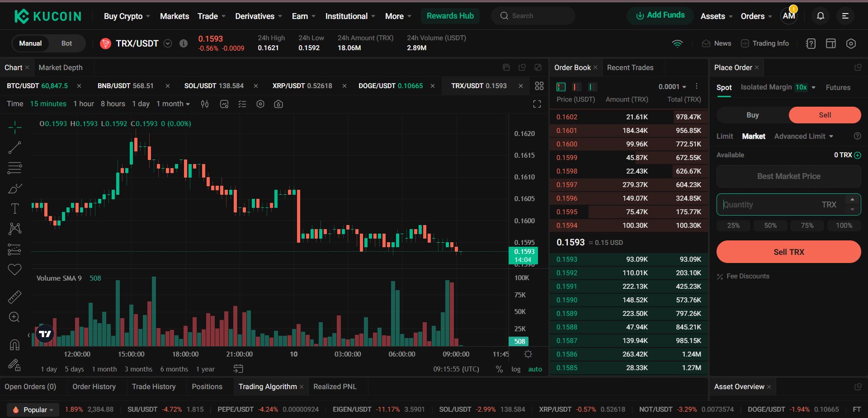Show TRX/USDT pair info
The image size is (868, 418).
pos(184,43)
